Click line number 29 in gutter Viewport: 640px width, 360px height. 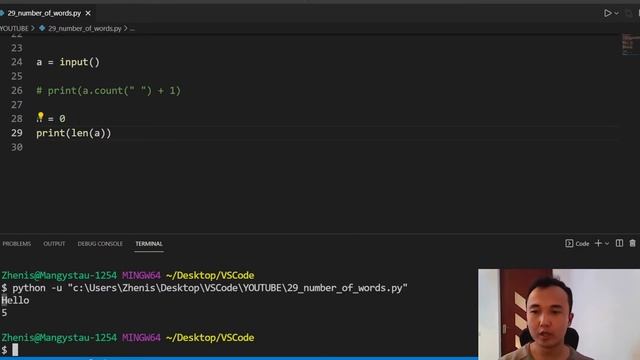[x=17, y=133]
